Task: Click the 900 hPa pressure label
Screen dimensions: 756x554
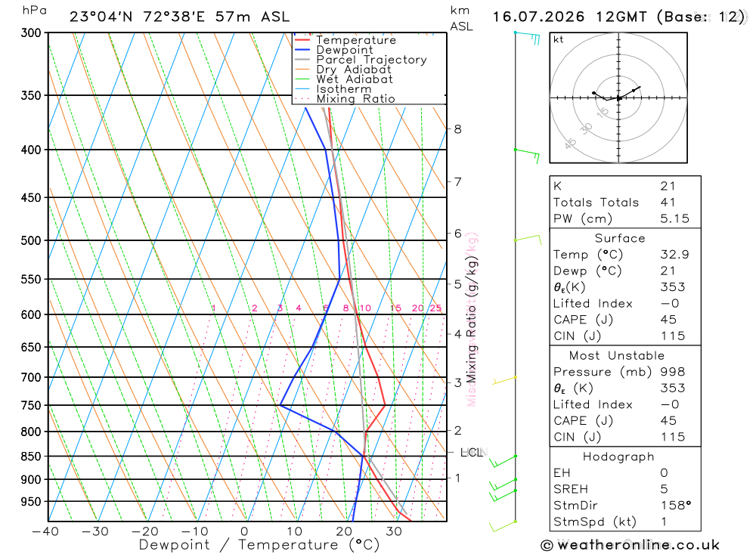Action: click(31, 479)
